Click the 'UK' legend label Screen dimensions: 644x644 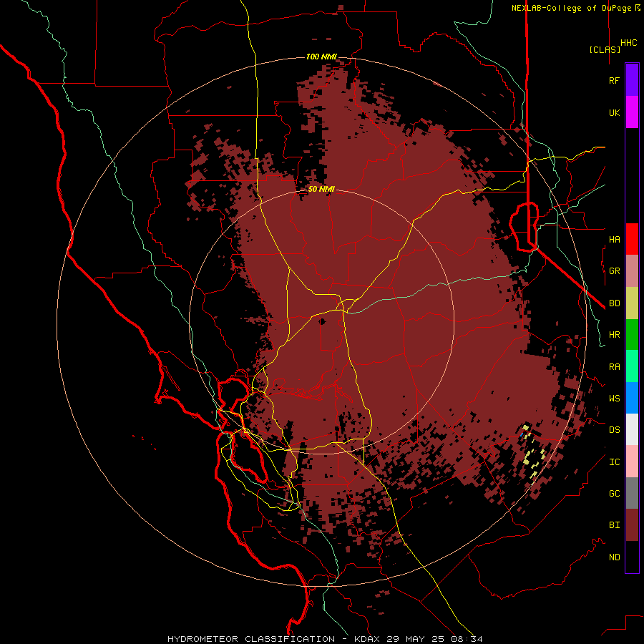click(x=614, y=112)
